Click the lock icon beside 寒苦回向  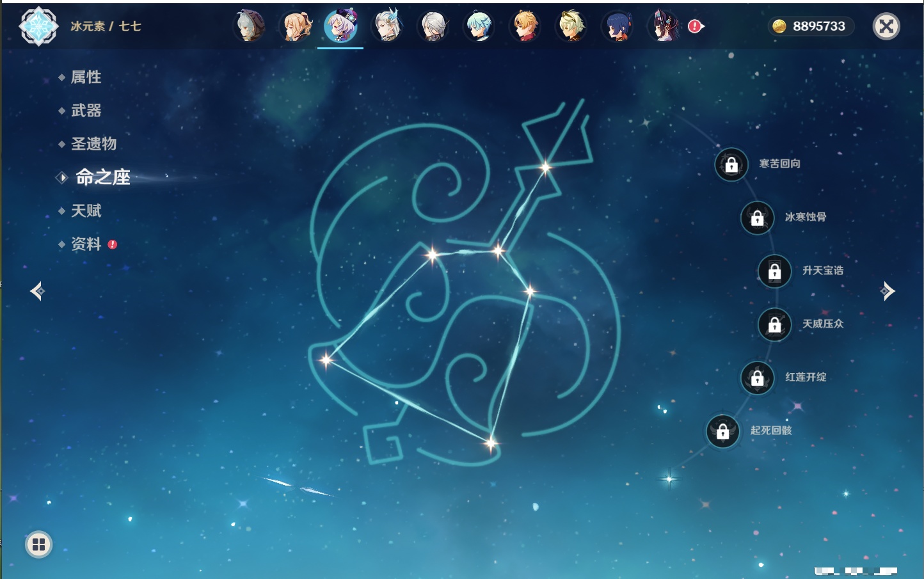(731, 165)
